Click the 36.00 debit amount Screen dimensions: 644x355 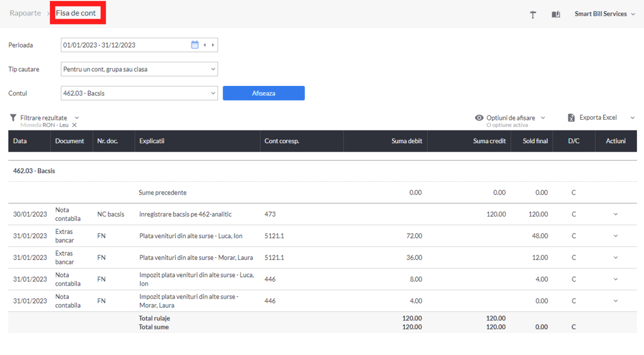click(x=414, y=257)
